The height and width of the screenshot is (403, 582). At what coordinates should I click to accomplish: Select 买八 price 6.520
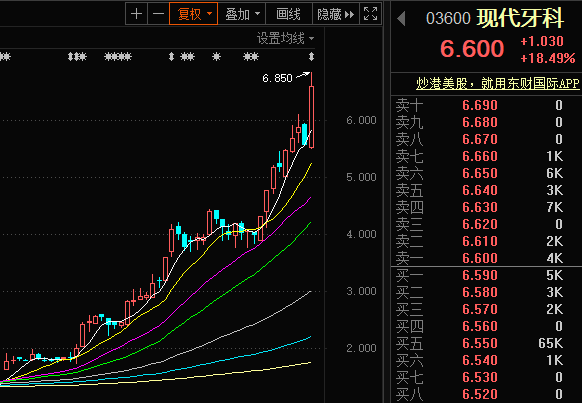coord(480,394)
